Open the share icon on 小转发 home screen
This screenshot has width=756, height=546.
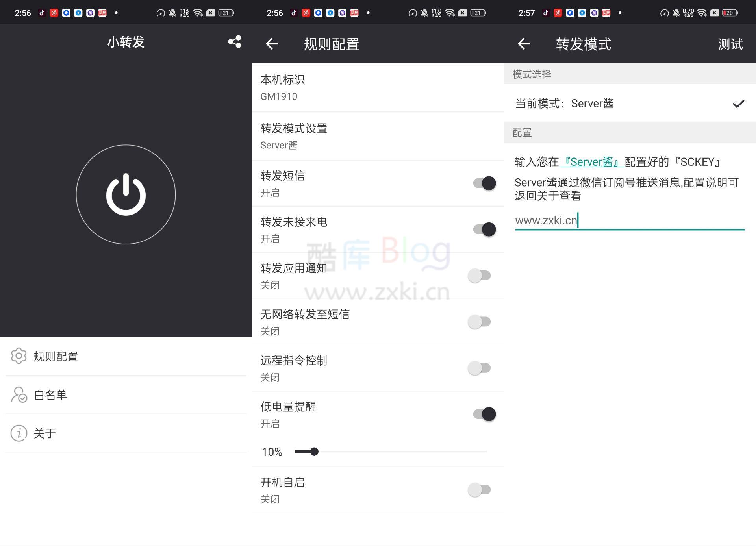234,43
